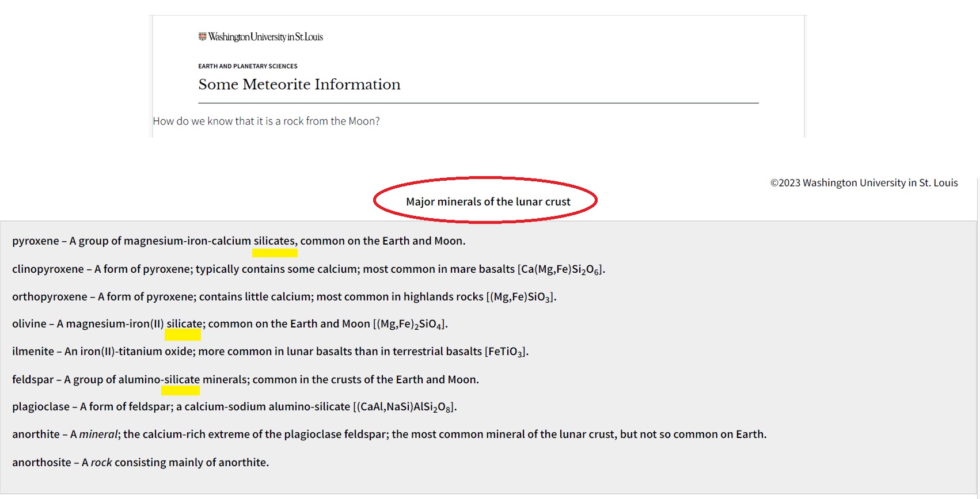Select 'How do we know that it is a rock from the Moon?'

tap(266, 121)
